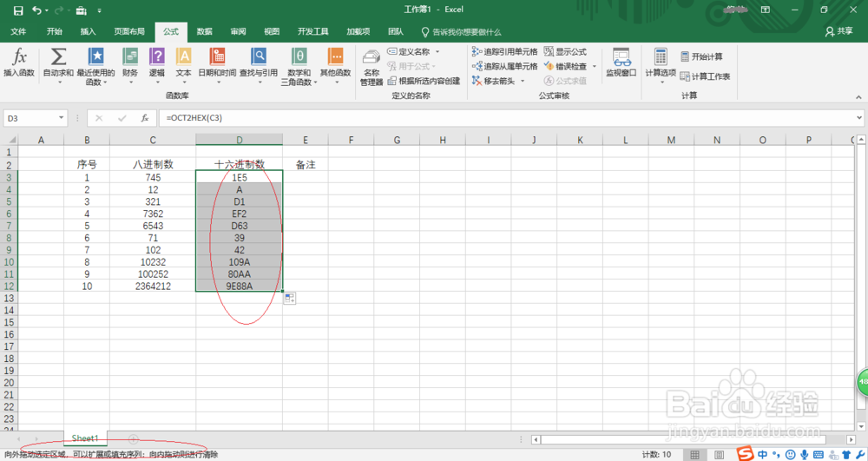The image size is (868, 461).
Task: Click Trace Dependents
Action: pos(505,66)
